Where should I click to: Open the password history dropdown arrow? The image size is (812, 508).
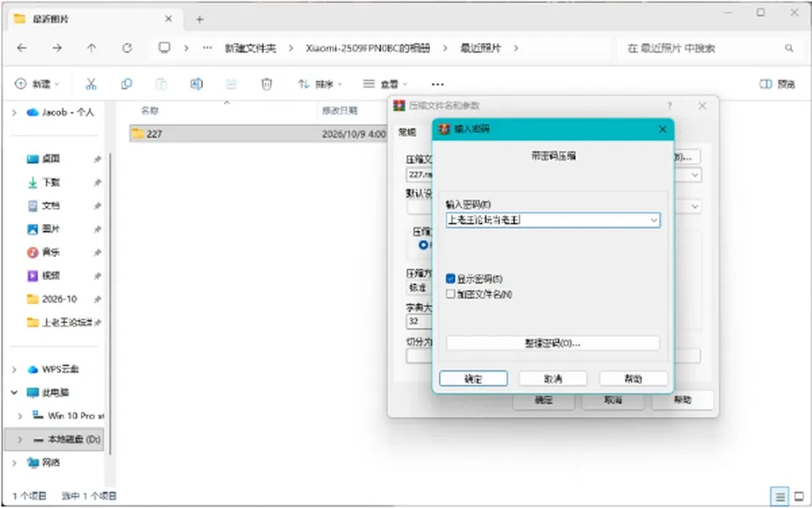click(654, 221)
